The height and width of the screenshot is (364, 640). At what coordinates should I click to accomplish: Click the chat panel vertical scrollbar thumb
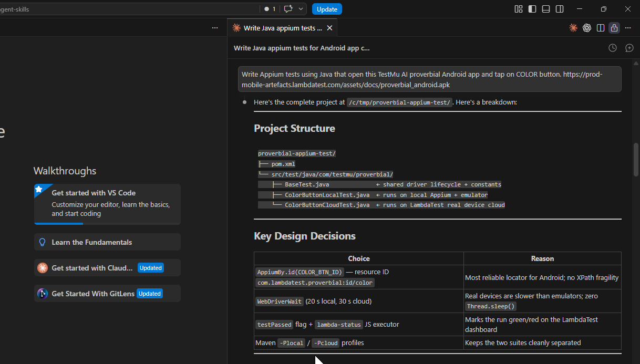click(636, 160)
